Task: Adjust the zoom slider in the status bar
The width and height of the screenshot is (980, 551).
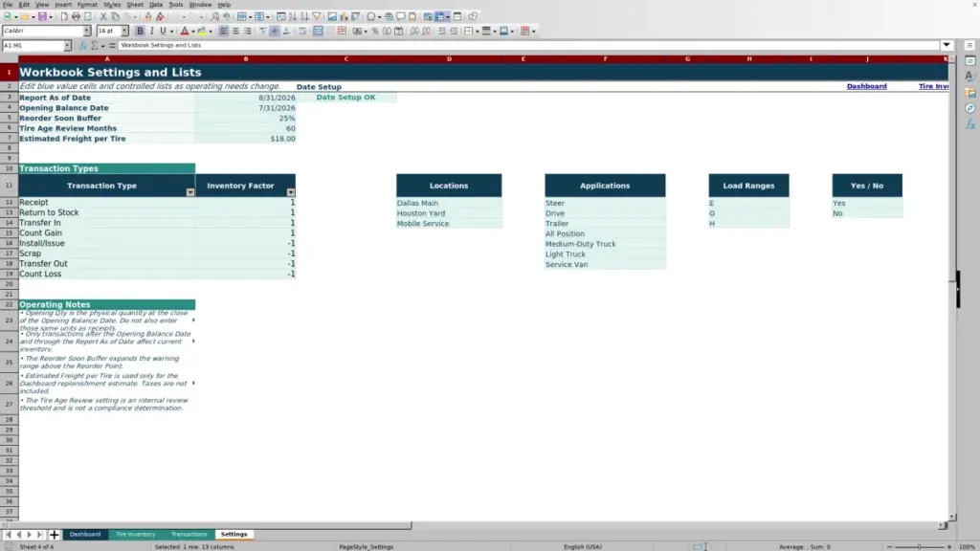Action: pos(919,546)
